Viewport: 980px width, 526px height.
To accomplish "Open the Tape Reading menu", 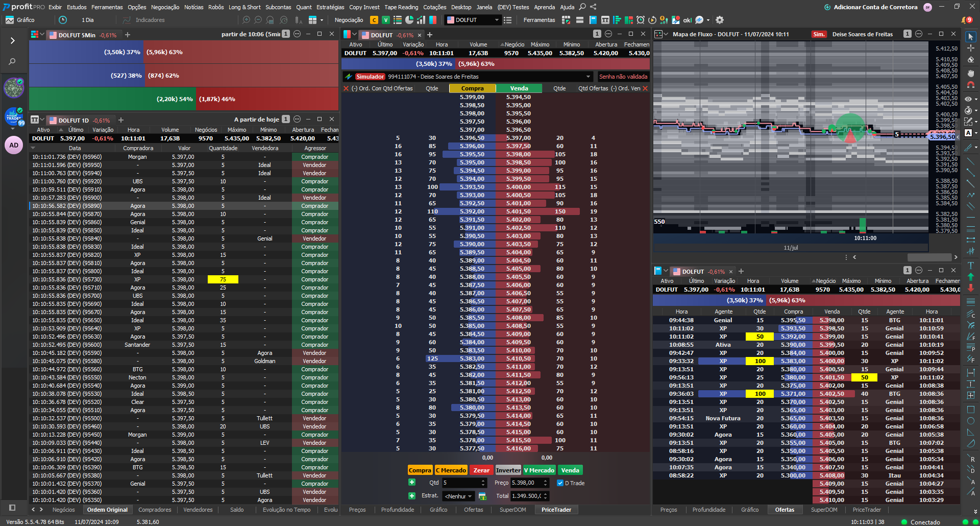I will pyautogui.click(x=401, y=7).
